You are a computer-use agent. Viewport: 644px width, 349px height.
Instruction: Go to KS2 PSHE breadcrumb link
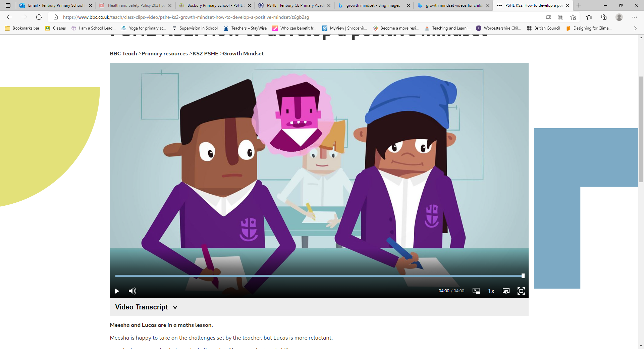tap(205, 54)
